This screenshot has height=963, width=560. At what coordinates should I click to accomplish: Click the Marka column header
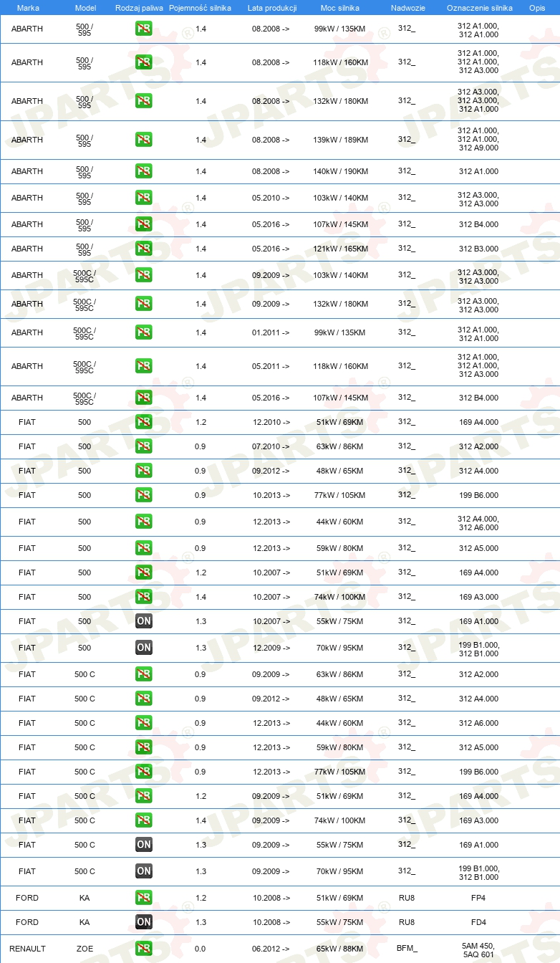coord(28,7)
